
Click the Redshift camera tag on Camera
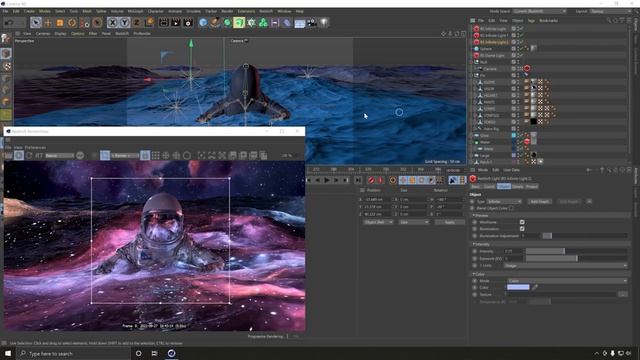click(527, 69)
